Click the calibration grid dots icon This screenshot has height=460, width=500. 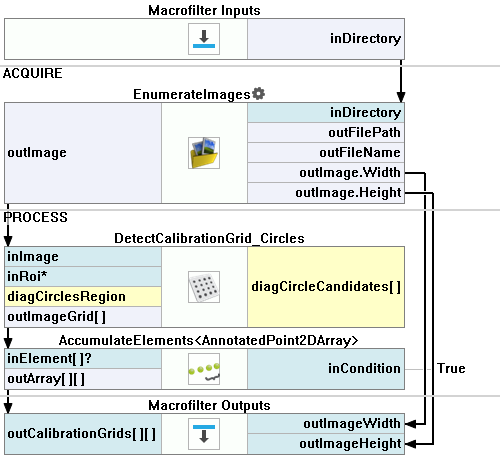point(204,287)
